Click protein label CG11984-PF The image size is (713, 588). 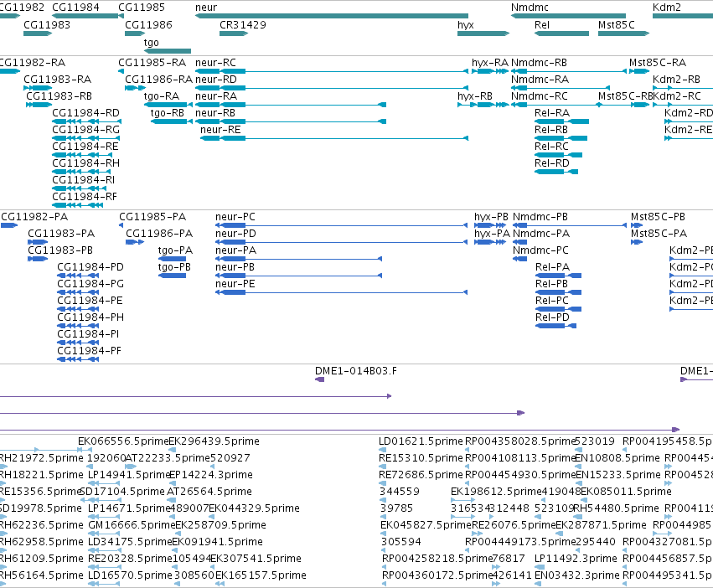tap(89, 351)
